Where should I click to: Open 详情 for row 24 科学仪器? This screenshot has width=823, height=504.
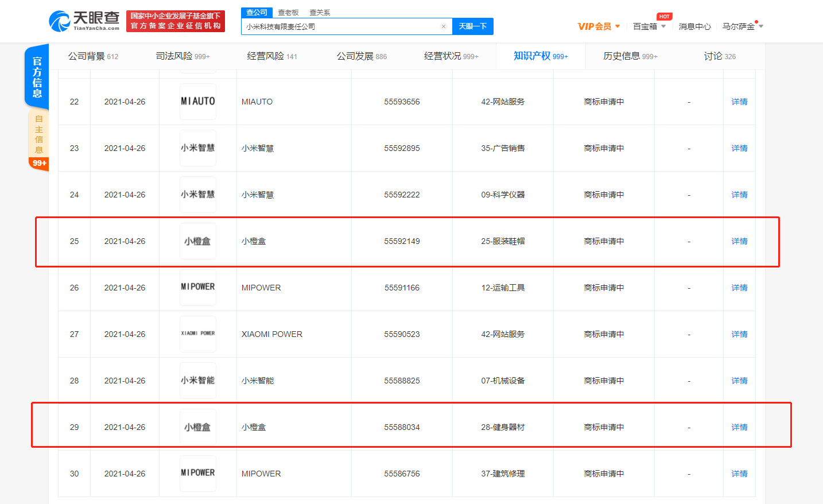point(739,195)
